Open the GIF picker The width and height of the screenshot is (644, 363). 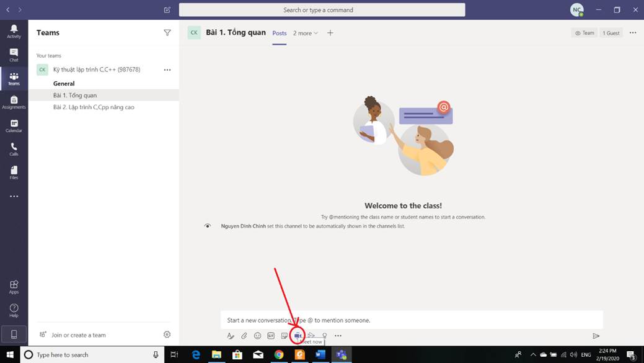pyautogui.click(x=271, y=336)
